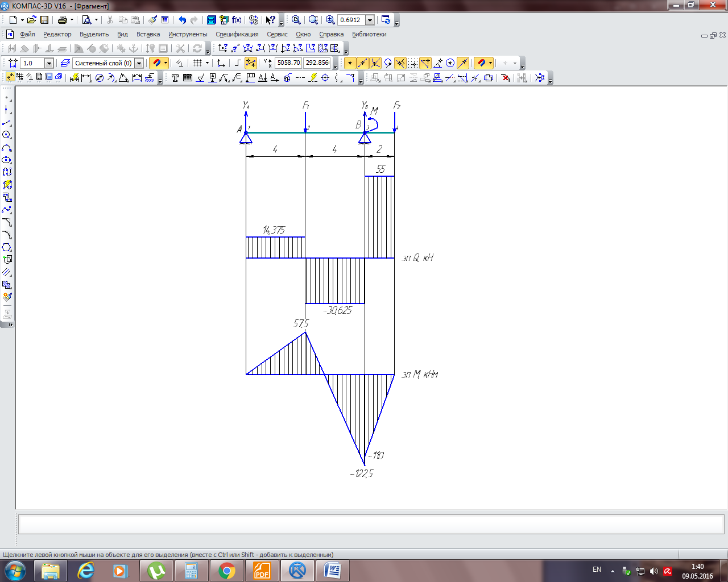Open the Text input tool

click(175, 78)
